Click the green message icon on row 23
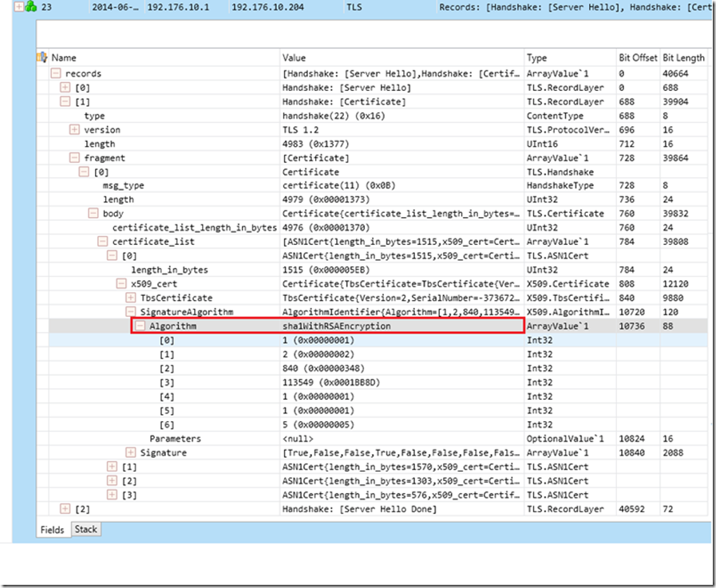This screenshot has width=716, height=588. (x=31, y=7)
